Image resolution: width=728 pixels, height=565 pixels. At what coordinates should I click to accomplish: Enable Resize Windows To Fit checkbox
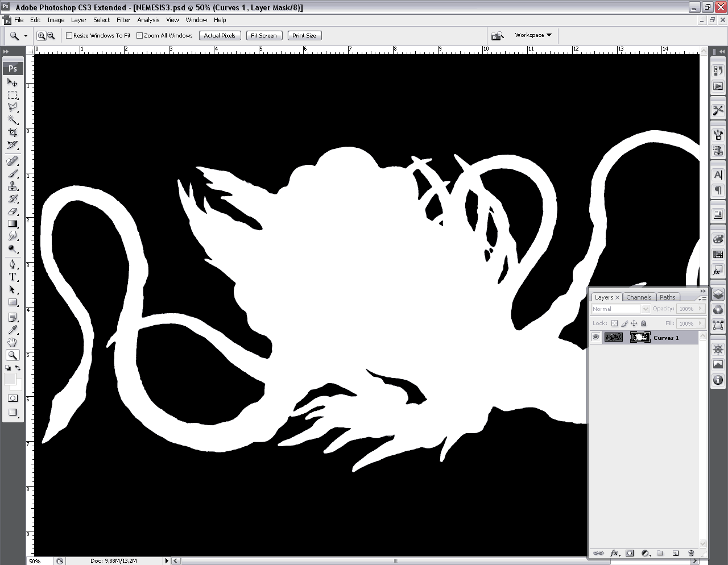click(x=69, y=36)
